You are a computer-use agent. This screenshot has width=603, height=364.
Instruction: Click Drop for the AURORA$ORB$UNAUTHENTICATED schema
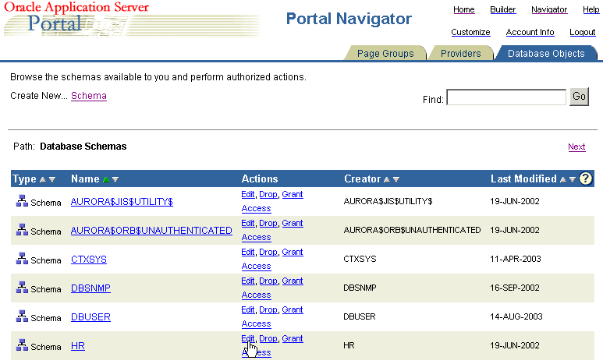[x=268, y=224]
